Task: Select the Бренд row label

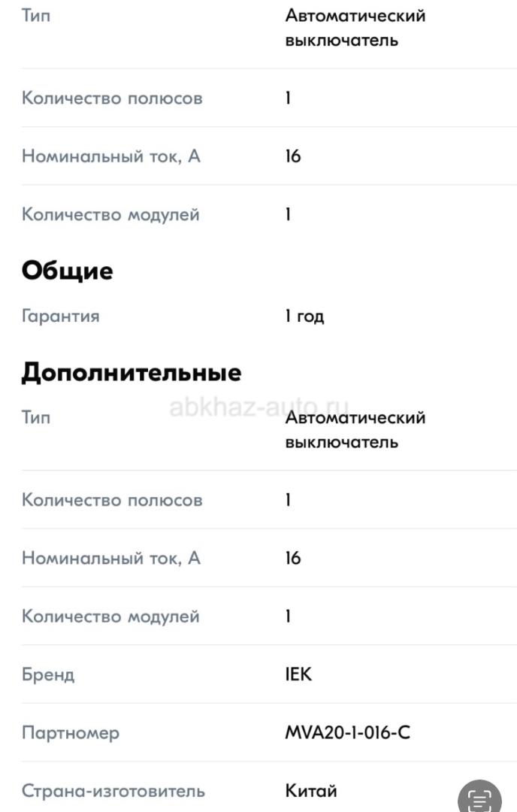Action: coord(48,674)
